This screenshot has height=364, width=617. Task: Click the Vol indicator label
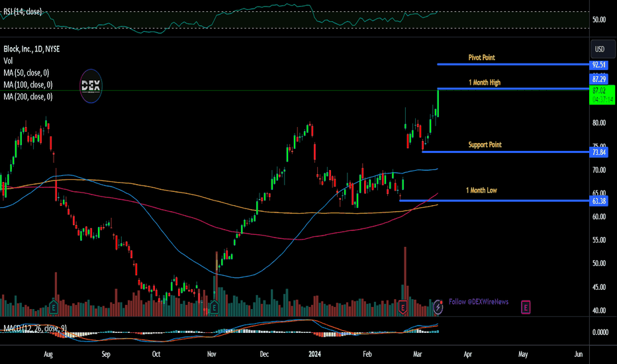tap(8, 61)
